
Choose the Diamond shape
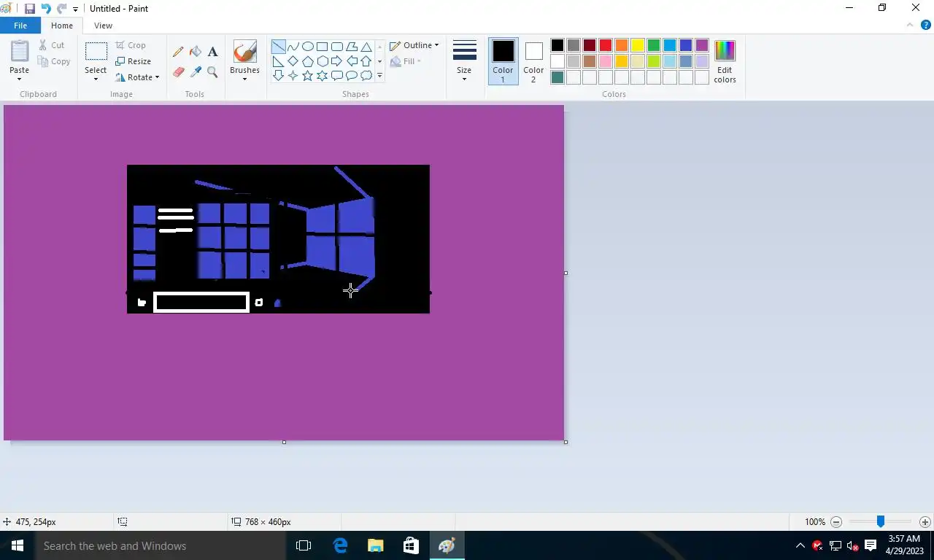pos(293,61)
